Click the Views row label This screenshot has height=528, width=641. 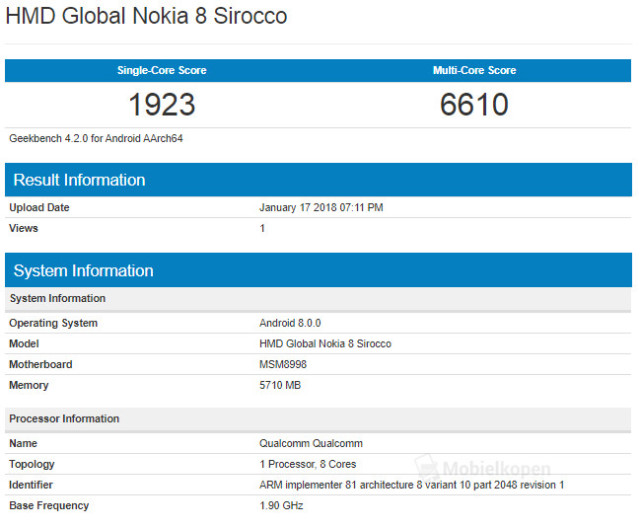tap(23, 228)
